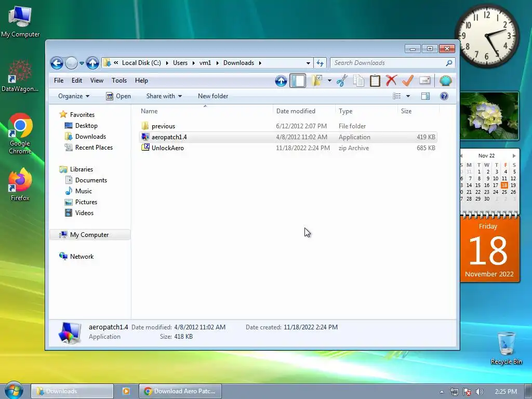Open the dropdown beside the folder options icon
Image resolution: width=532 pixels, height=399 pixels.
tap(329, 81)
